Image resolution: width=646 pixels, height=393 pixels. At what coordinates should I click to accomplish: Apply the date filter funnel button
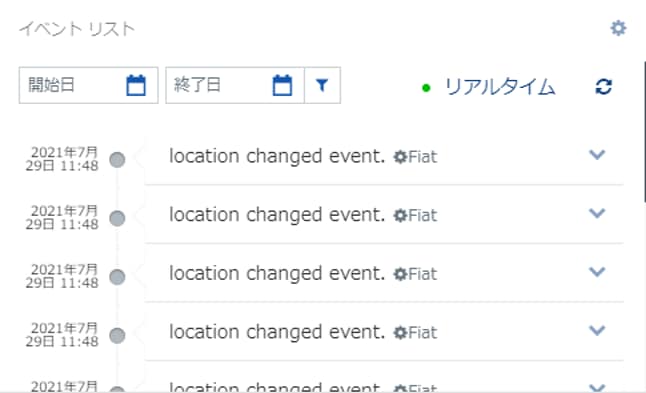322,85
